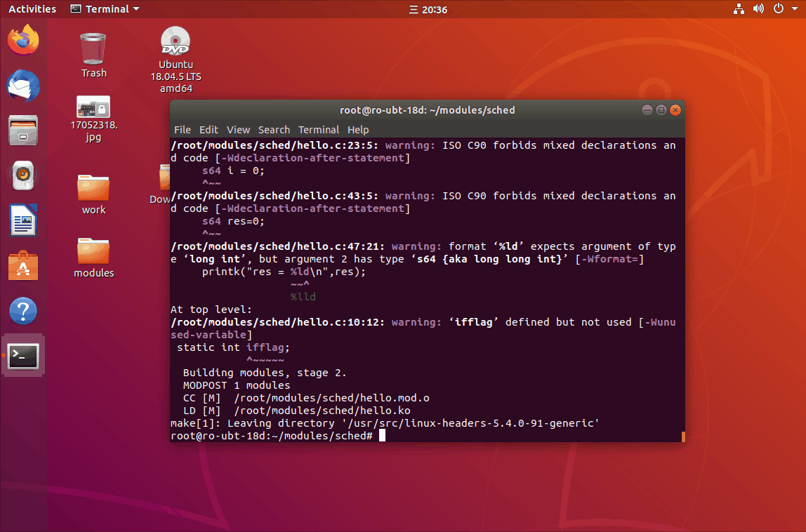The image size is (806, 532).
Task: Click the 's64 res=0;' code line
Action: point(233,221)
